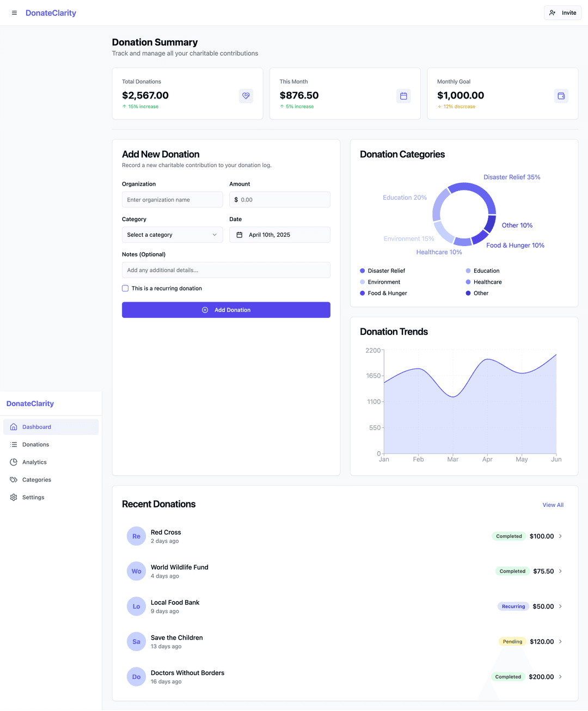Focus the organization name input field

coord(172,200)
